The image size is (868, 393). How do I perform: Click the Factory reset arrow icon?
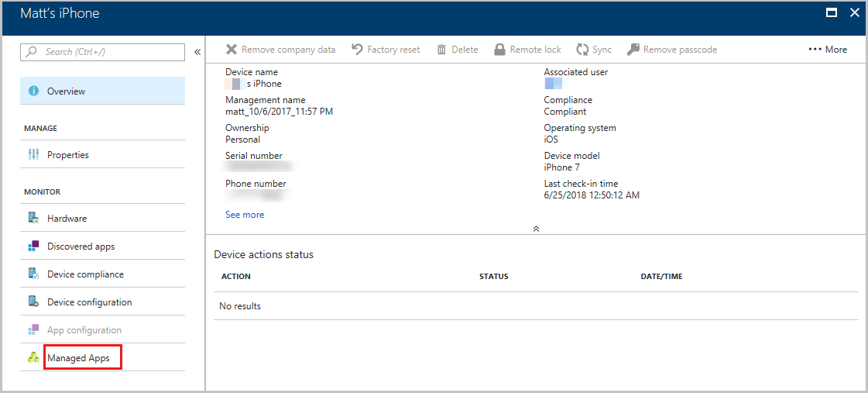click(x=357, y=50)
